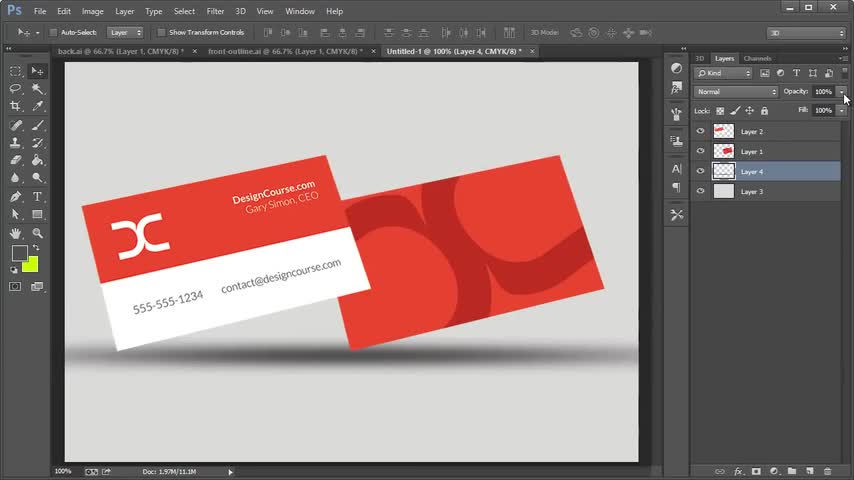Open the status bar info arrow
The width and height of the screenshot is (854, 480).
click(230, 472)
